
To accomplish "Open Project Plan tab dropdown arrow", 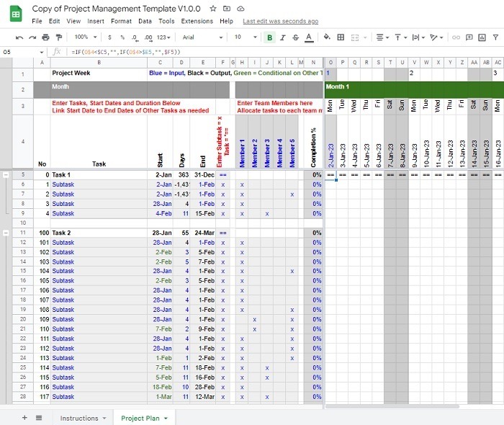I will click(x=166, y=419).
